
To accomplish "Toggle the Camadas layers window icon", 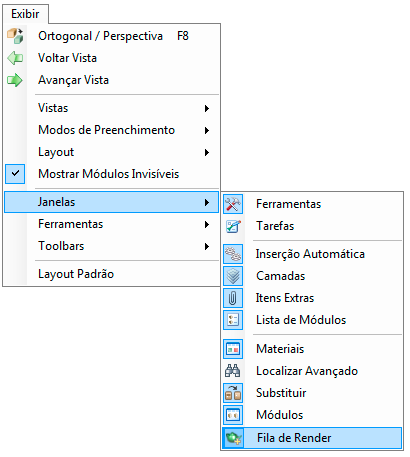I will click(233, 276).
